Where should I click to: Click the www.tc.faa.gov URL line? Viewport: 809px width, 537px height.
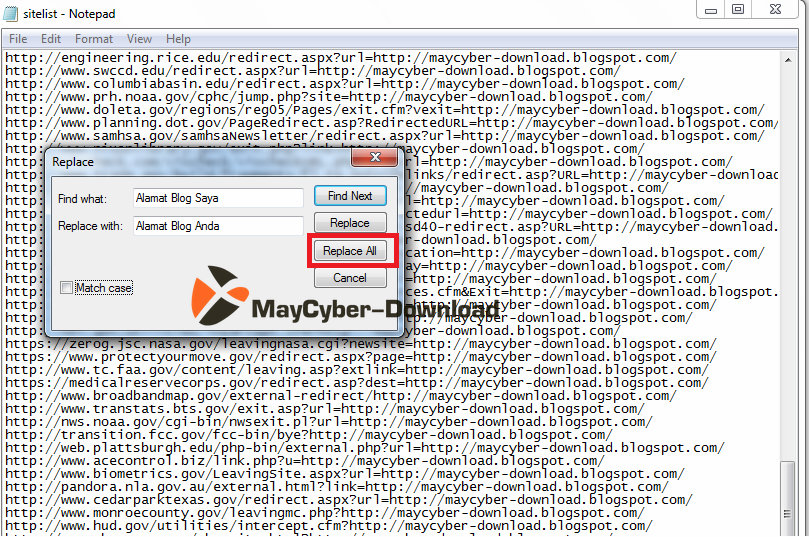coord(357,370)
